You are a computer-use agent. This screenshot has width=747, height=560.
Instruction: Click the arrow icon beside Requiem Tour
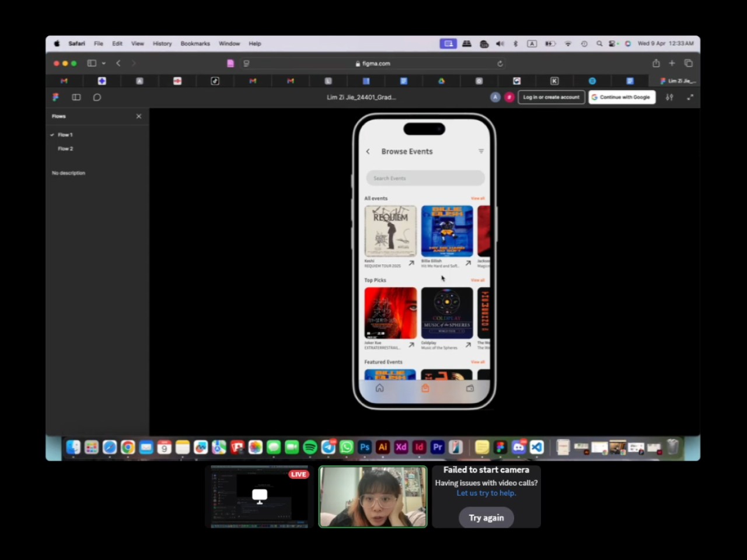click(x=411, y=263)
